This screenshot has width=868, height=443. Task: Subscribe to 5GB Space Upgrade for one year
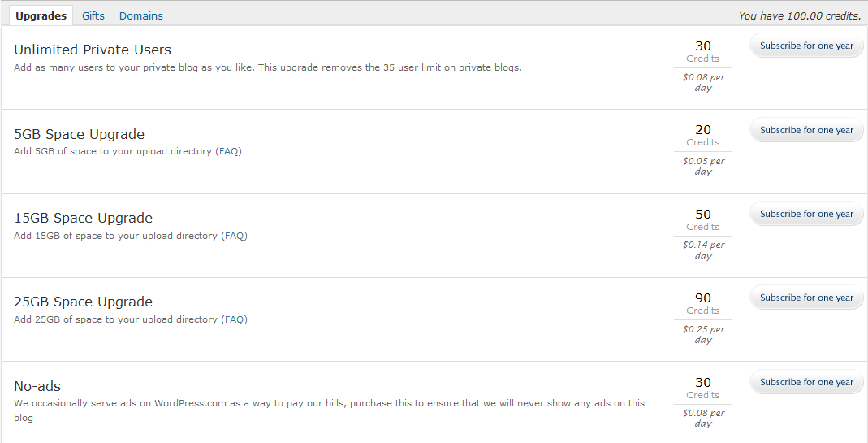[806, 130]
